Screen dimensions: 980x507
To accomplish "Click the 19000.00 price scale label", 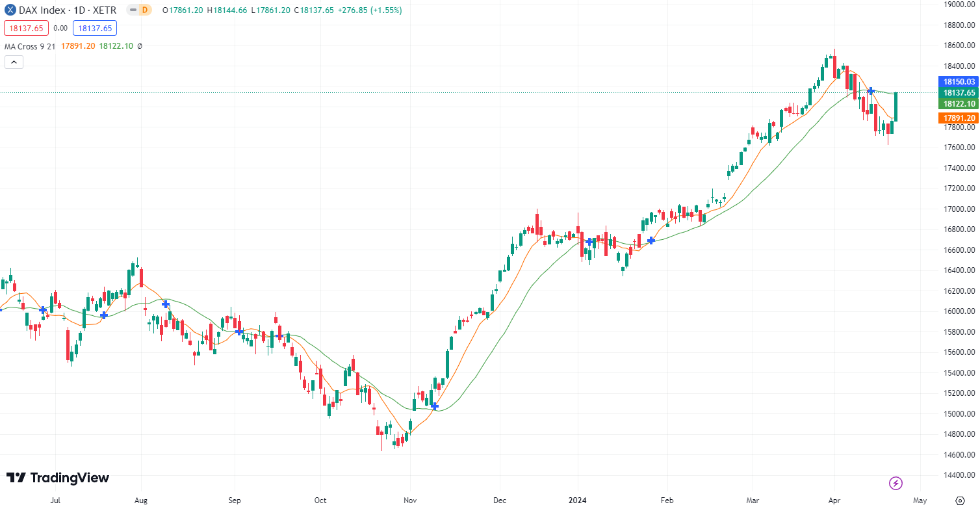I will click(x=959, y=5).
